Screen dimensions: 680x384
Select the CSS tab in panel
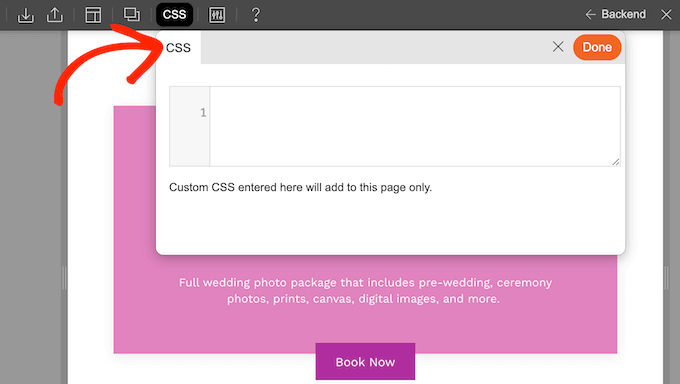click(178, 47)
